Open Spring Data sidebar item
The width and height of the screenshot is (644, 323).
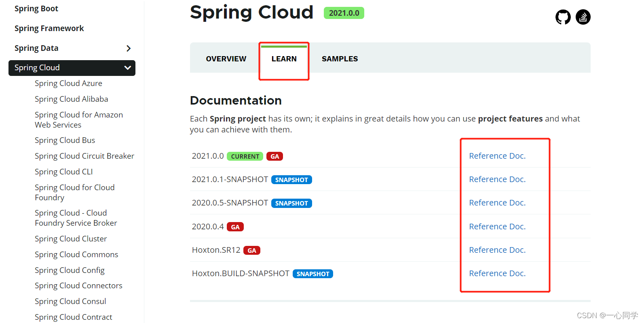(x=36, y=48)
